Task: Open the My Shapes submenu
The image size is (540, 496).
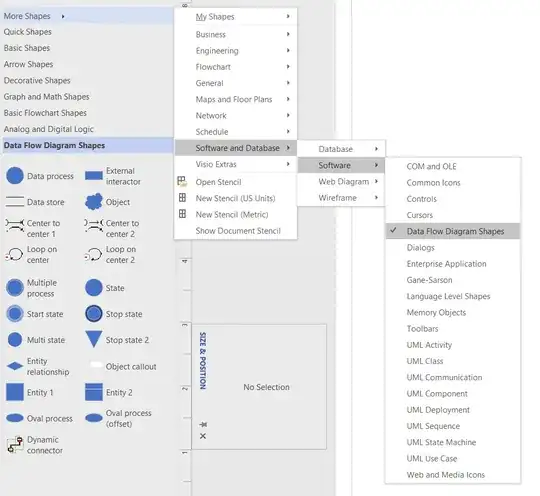Action: pos(236,17)
